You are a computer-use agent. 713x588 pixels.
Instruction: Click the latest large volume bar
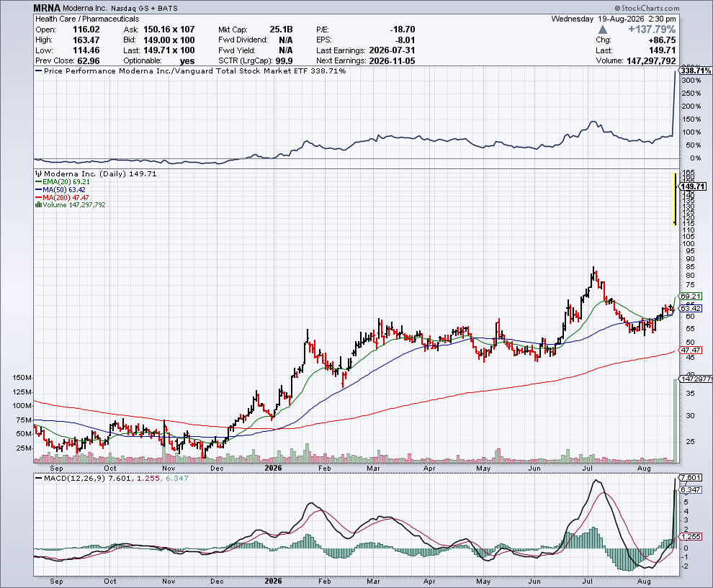pos(676,421)
